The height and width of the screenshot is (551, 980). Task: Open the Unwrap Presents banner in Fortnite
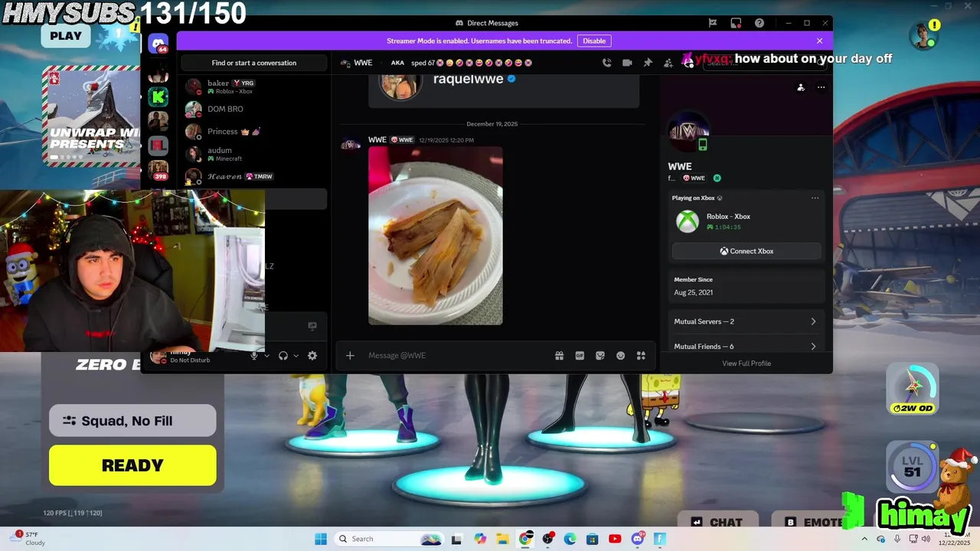click(x=91, y=116)
